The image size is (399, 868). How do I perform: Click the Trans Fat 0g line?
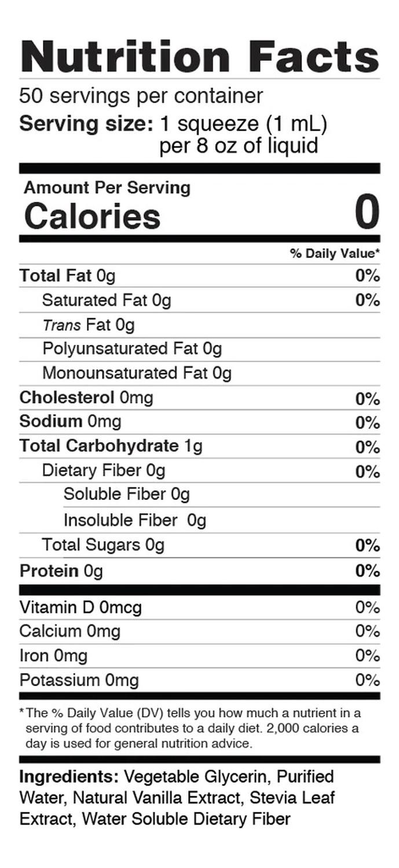[88, 325]
